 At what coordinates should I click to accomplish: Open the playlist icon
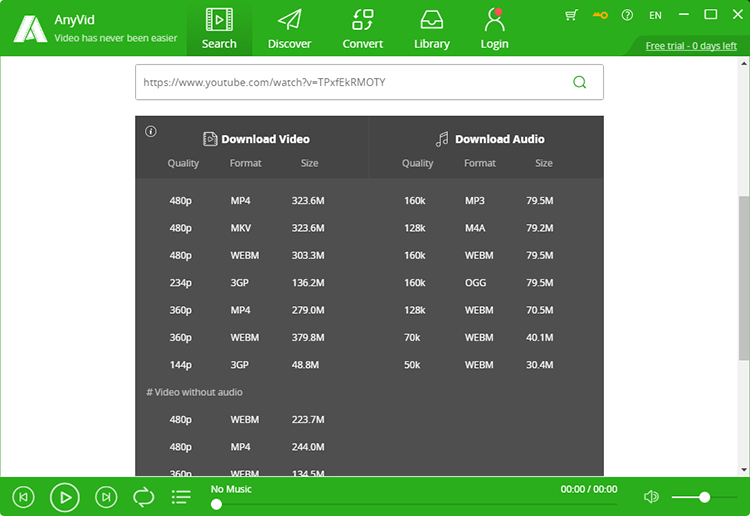[x=181, y=497]
